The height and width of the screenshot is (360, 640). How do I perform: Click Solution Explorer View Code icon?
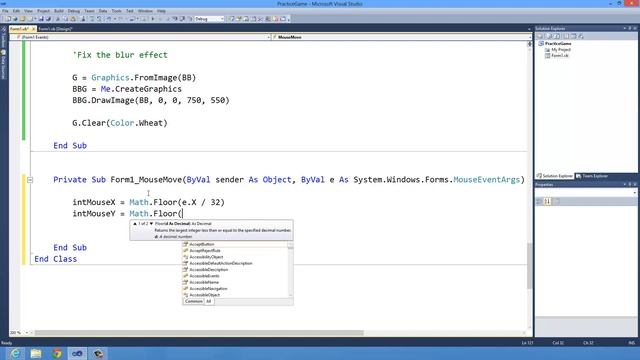(x=566, y=36)
